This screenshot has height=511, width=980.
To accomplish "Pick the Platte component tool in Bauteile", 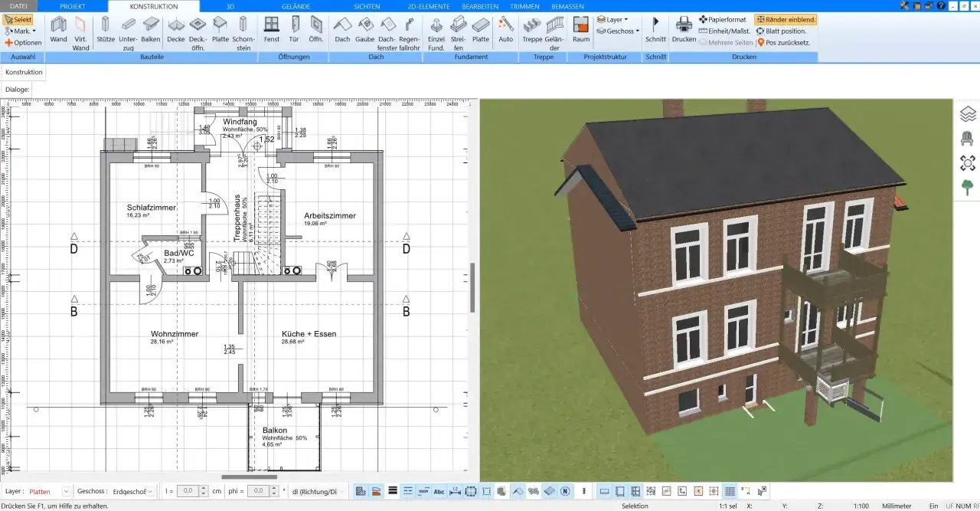I will click(220, 29).
